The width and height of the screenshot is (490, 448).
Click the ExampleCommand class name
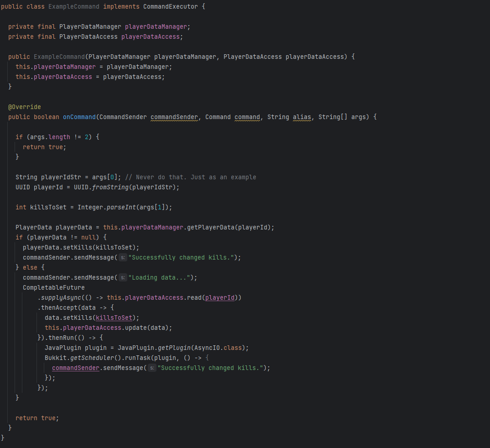(74, 6)
